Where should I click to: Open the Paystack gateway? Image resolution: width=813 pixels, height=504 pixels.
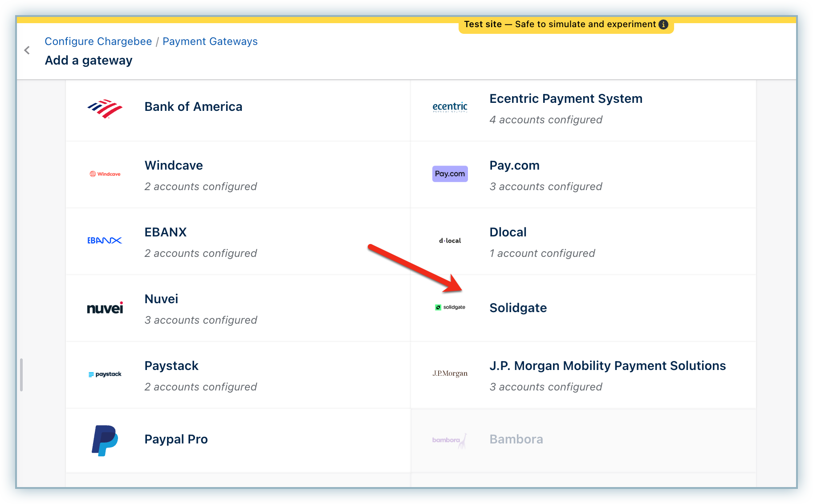(x=171, y=366)
